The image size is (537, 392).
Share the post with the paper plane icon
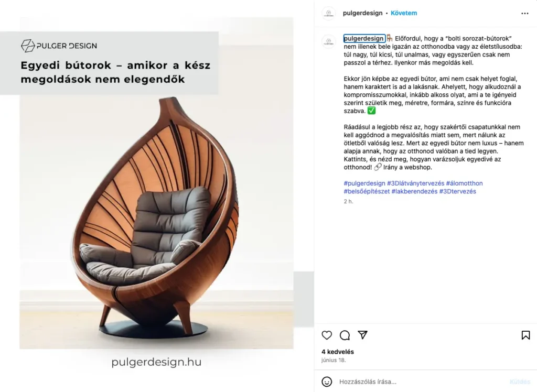point(363,335)
